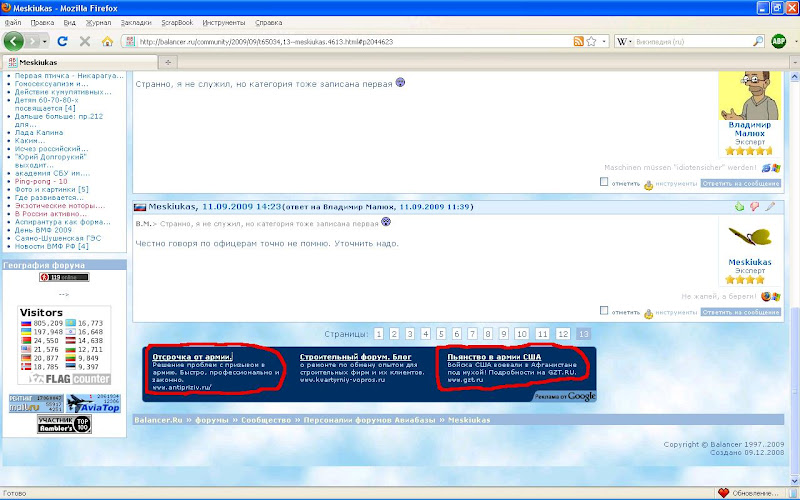Open 'Ping-pong - 10' sidebar topic

pos(41,181)
